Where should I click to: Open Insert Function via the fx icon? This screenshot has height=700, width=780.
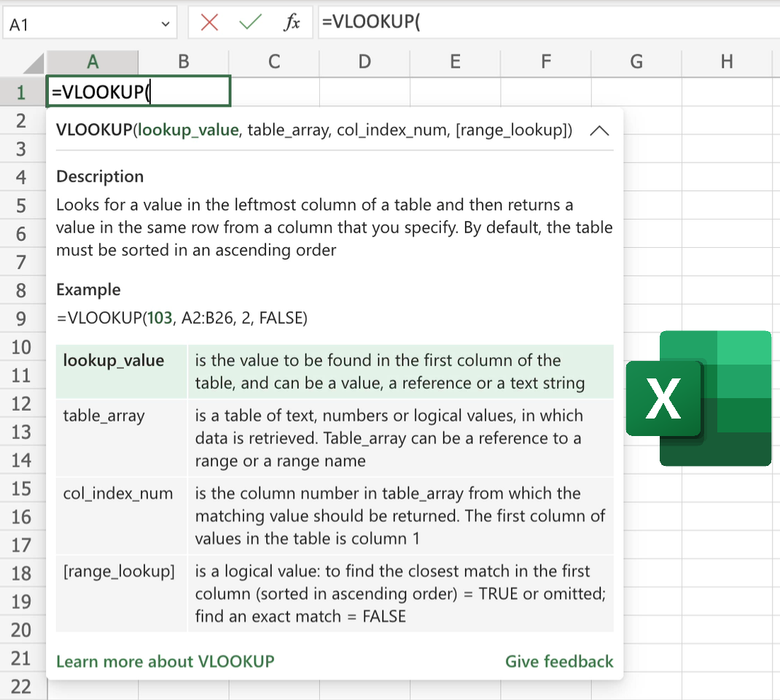tap(292, 23)
